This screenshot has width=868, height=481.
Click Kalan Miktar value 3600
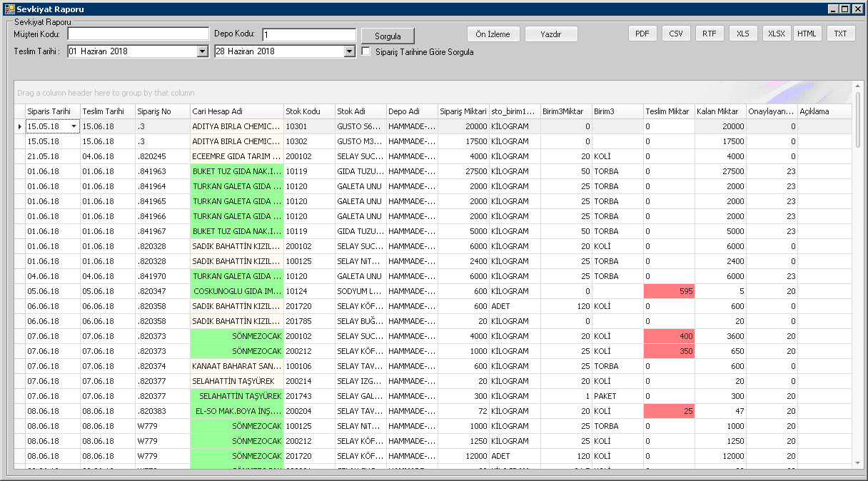coord(720,336)
